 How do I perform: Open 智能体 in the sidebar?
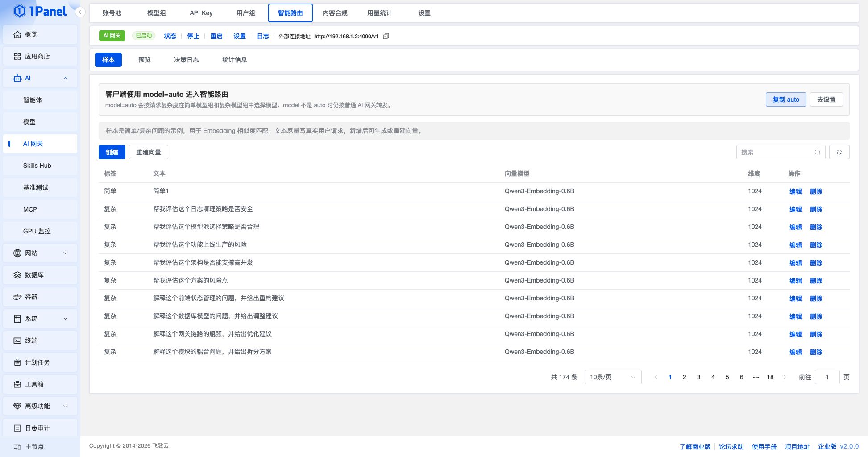pyautogui.click(x=40, y=100)
